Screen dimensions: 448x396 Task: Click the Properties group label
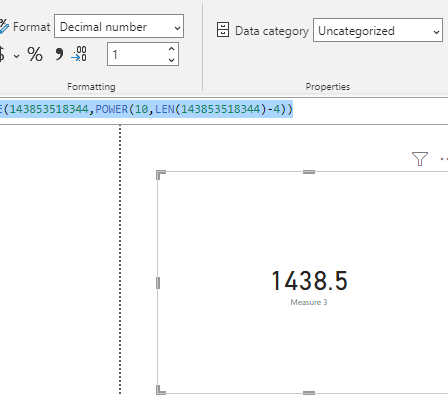coord(328,87)
